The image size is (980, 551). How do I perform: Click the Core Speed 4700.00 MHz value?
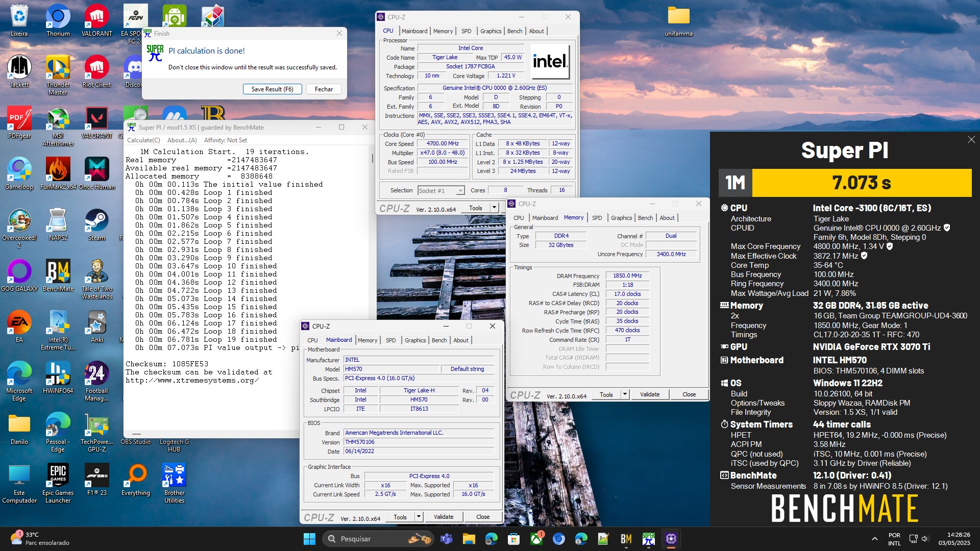(443, 144)
